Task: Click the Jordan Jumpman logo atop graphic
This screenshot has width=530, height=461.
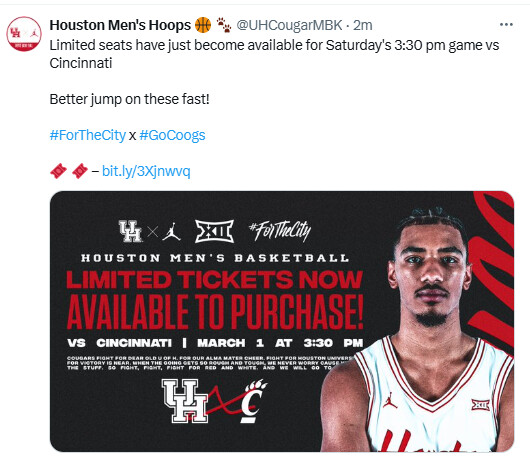Action: click(x=171, y=232)
